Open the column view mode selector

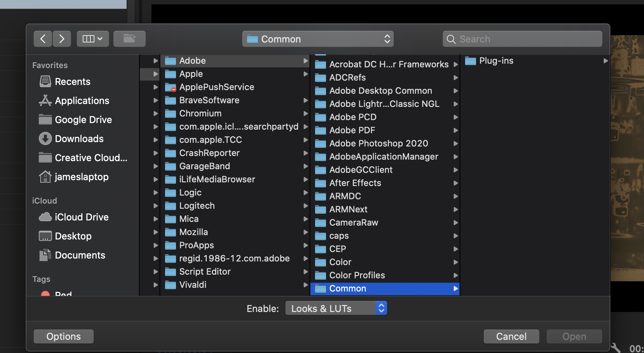(x=93, y=39)
